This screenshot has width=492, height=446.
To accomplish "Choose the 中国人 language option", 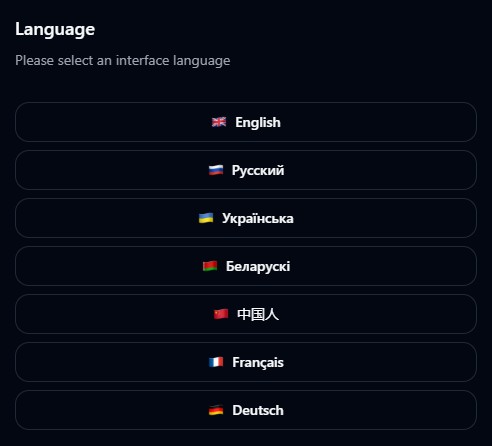I will [246, 314].
